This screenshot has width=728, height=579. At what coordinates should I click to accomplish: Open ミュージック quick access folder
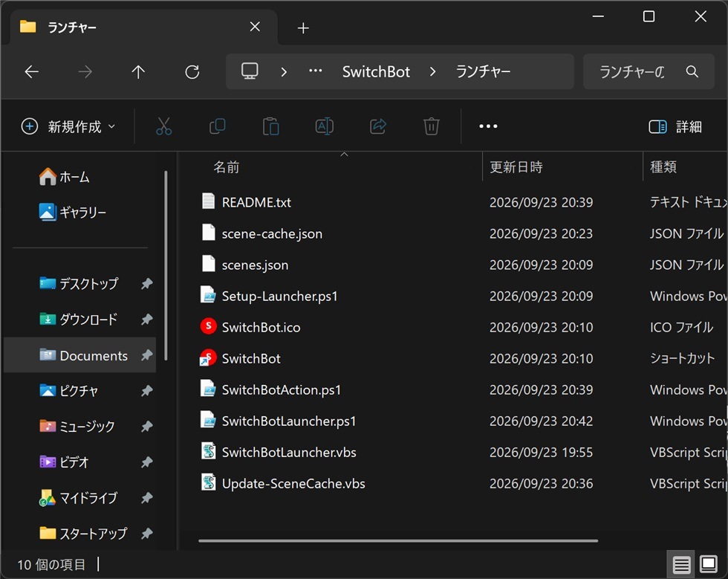(x=77, y=427)
